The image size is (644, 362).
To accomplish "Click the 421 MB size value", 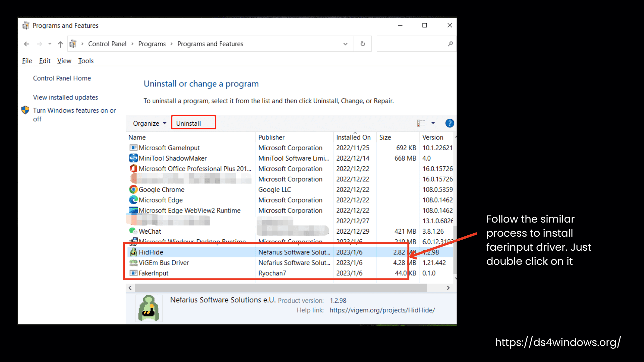I will coord(405,231).
